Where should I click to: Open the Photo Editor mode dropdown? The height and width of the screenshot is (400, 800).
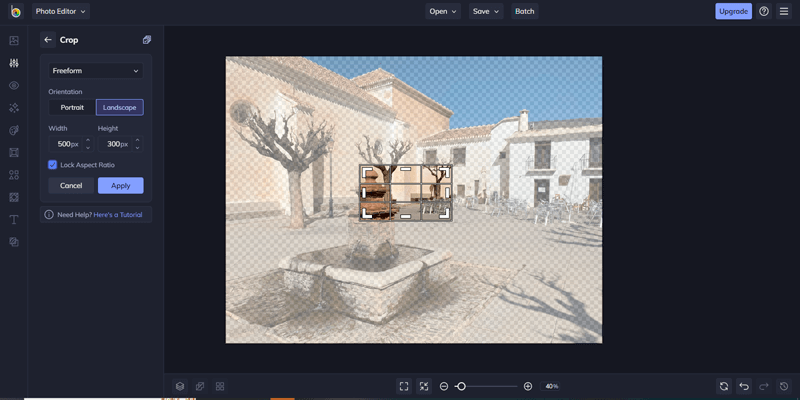61,11
